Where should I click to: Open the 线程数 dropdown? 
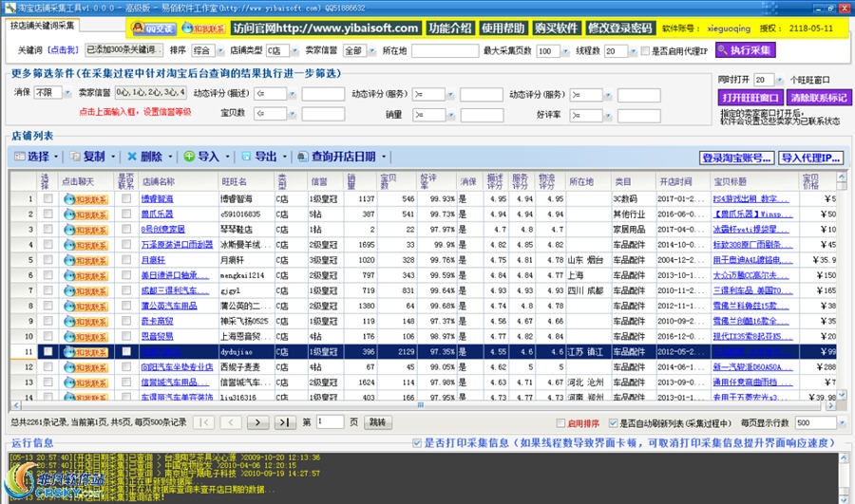point(633,50)
